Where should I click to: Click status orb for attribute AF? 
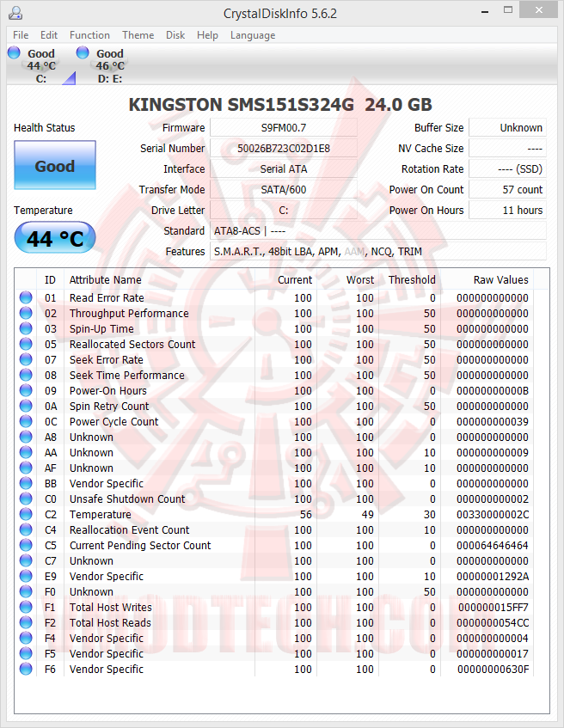pyautogui.click(x=26, y=468)
